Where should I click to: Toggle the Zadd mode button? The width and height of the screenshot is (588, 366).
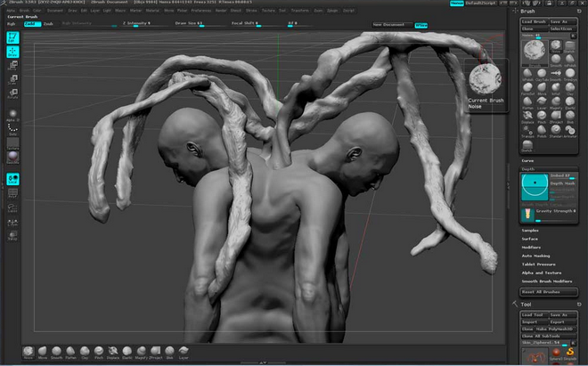(x=31, y=24)
